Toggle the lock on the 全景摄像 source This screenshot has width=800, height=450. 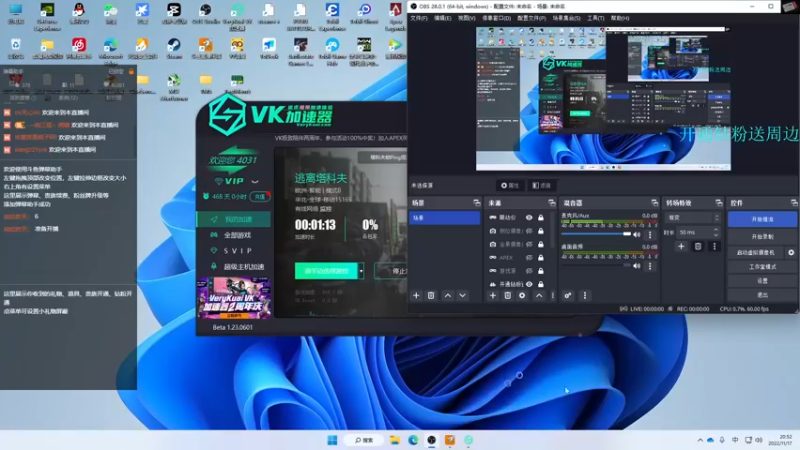pos(541,244)
